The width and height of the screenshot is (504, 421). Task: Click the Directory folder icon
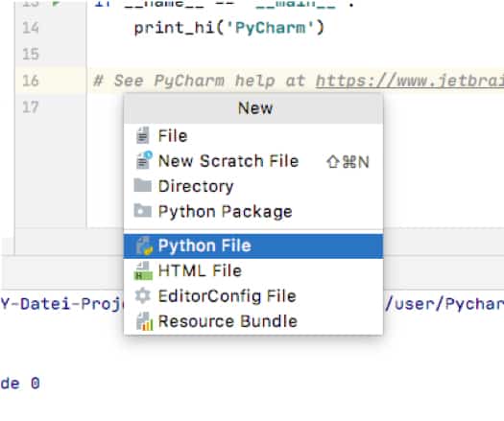coord(142,185)
